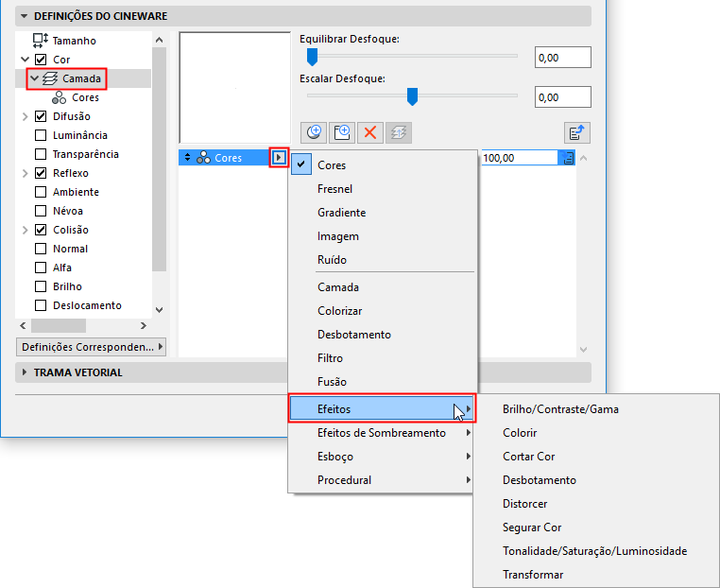The width and height of the screenshot is (720, 588).
Task: Click the Tamanho size icon
Action: point(41,41)
